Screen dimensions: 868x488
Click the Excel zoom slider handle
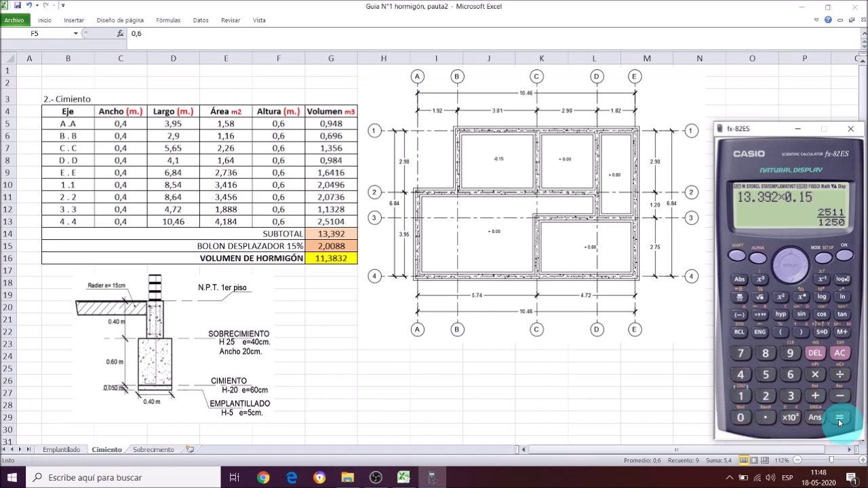831,460
